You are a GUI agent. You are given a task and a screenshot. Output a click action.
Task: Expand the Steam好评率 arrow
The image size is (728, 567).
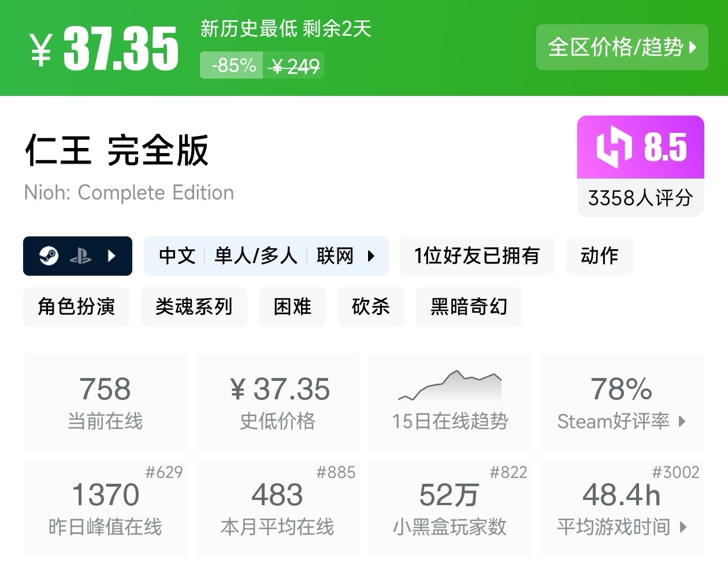682,421
